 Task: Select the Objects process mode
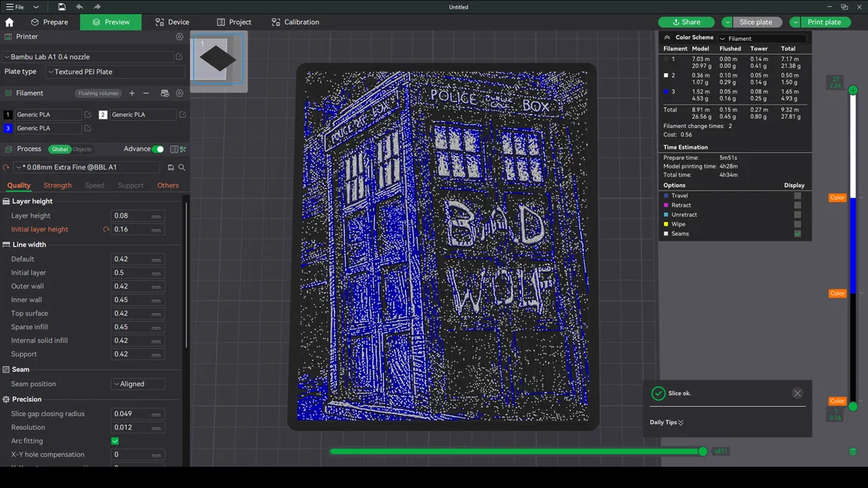82,149
